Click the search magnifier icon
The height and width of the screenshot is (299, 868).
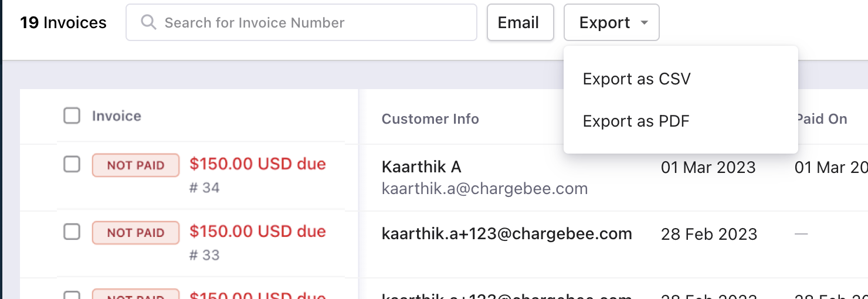[149, 22]
